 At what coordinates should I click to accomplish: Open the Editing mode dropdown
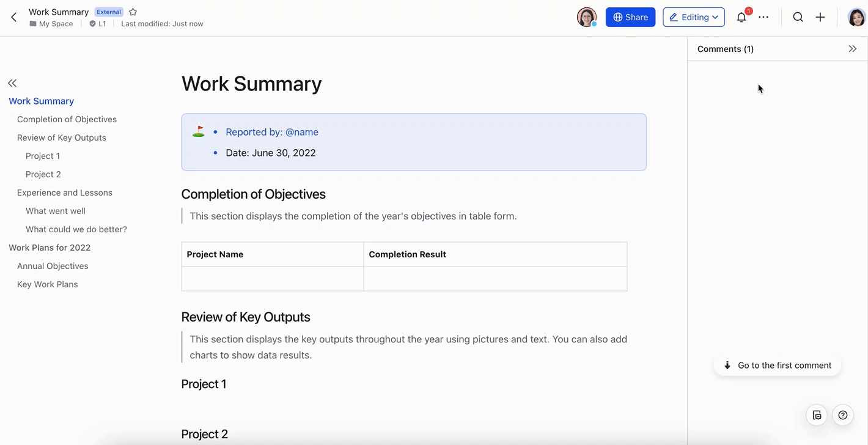(694, 17)
